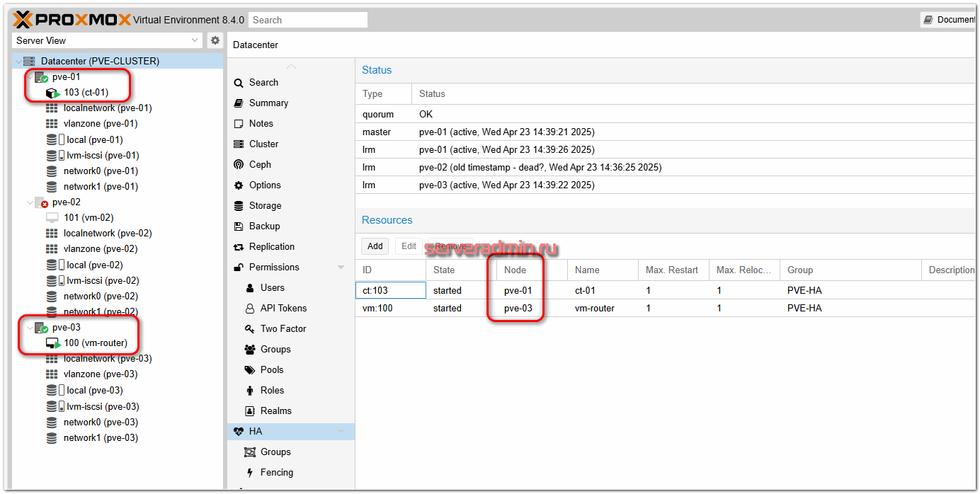Image resolution: width=980 pixels, height=494 pixels.
Task: Click the Add resource button
Action: [x=375, y=246]
